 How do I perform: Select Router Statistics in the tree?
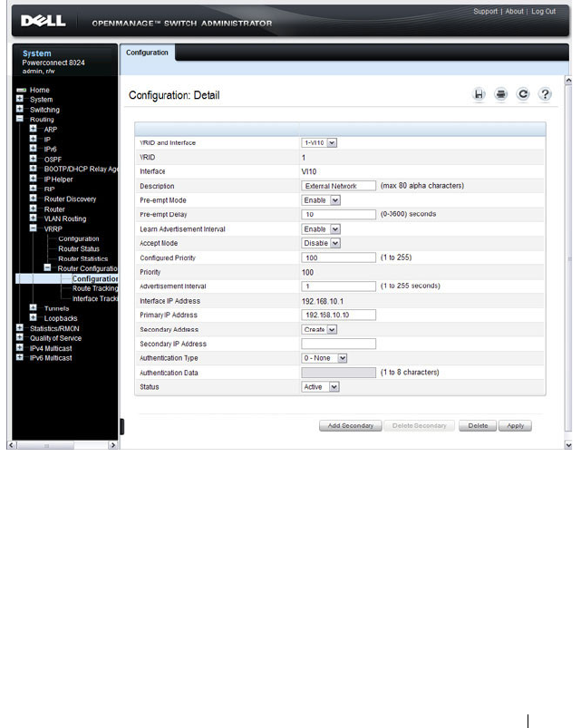pos(83,258)
